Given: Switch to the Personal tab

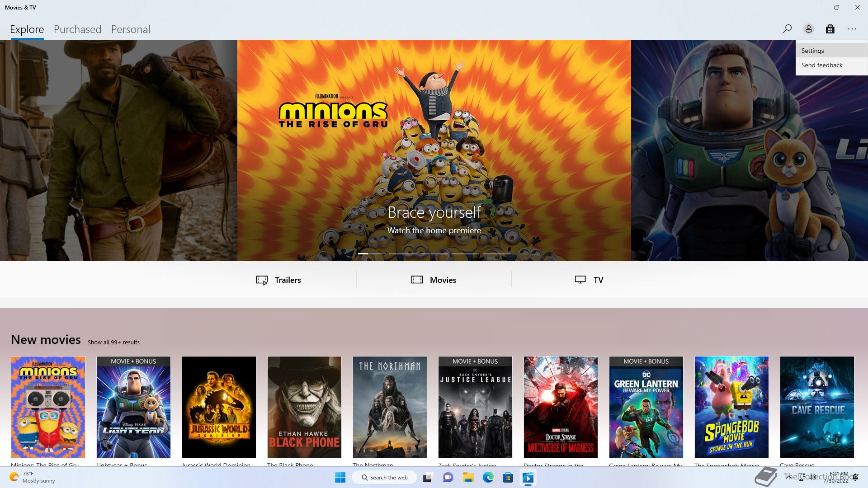Looking at the screenshot, I should [131, 29].
